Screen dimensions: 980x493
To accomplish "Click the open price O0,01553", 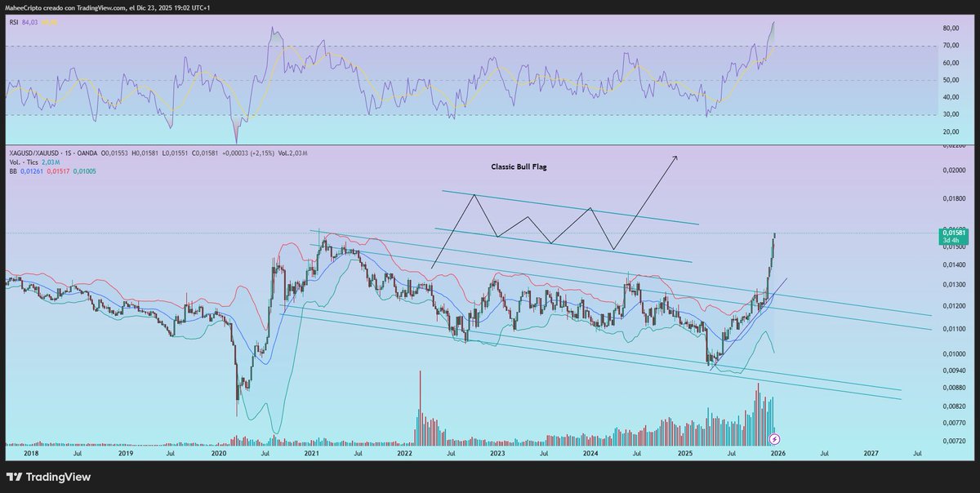I will 114,153.
